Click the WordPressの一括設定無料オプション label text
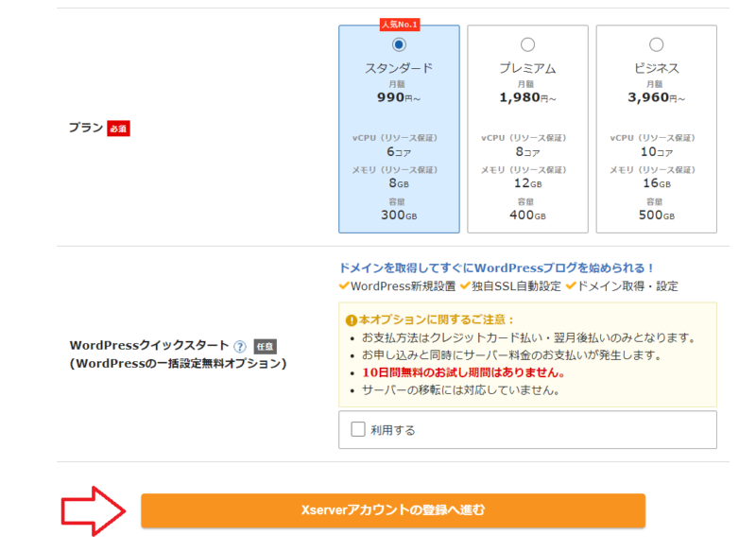This screenshot has width=756, height=552. [179, 363]
